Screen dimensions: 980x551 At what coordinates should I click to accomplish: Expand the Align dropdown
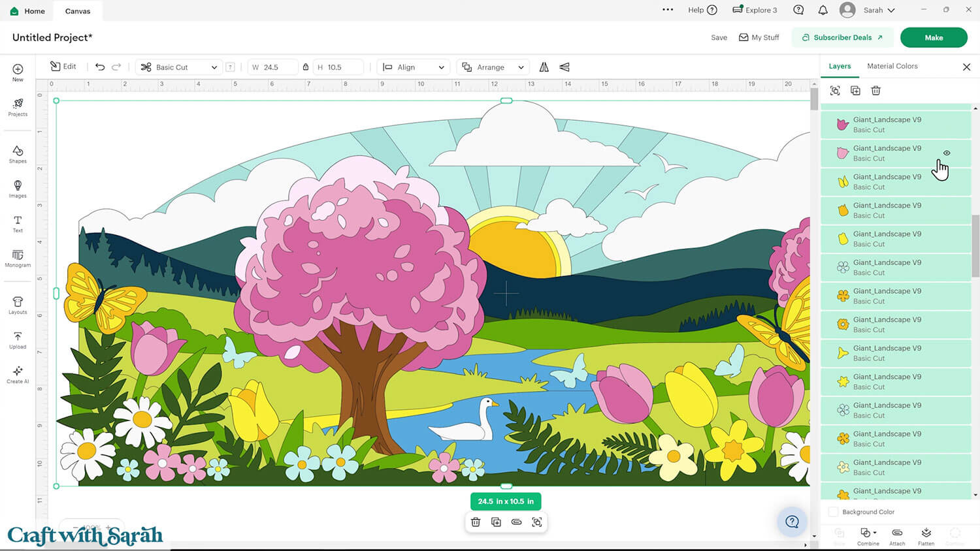coord(414,67)
